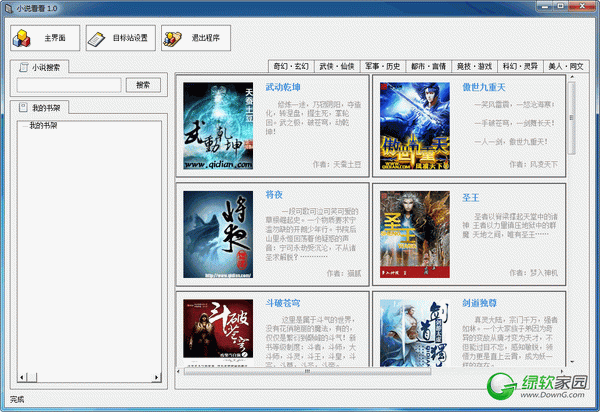The image size is (600, 412).
Task: Click the book list up scroll arrow
Action: 572,77
